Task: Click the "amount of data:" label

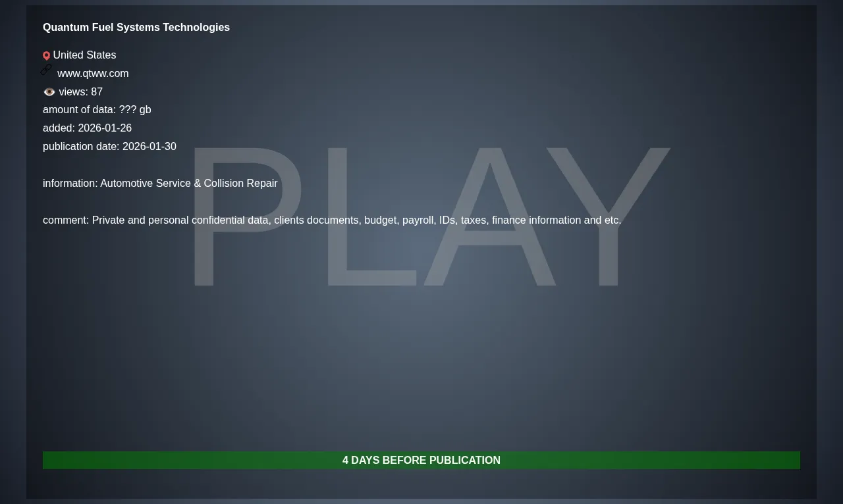Action: 79,110
